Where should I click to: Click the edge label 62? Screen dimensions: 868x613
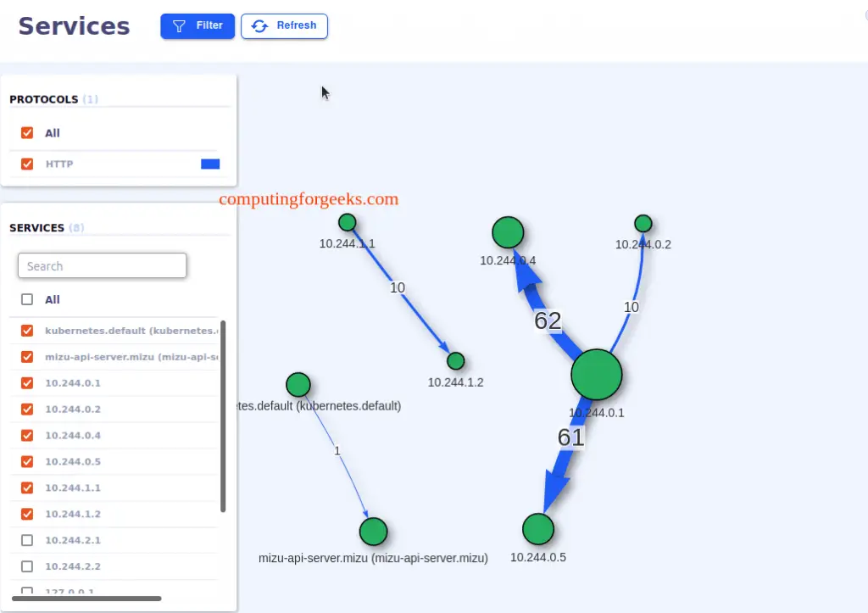[548, 320]
